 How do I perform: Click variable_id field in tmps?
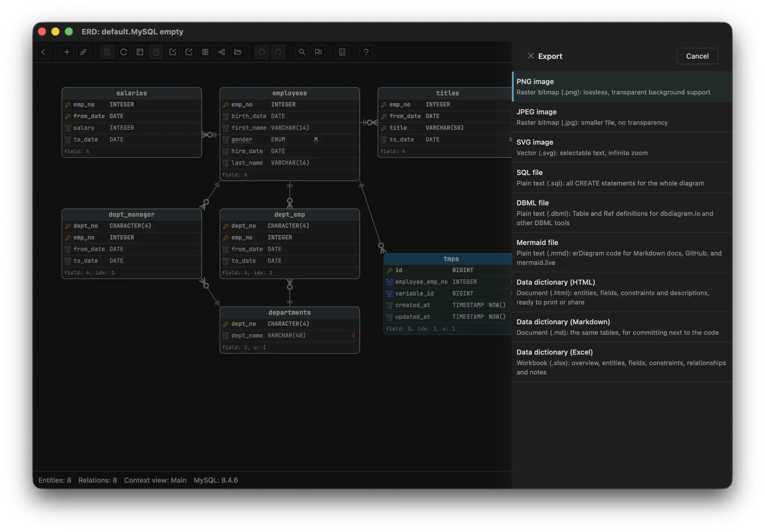tap(448, 293)
